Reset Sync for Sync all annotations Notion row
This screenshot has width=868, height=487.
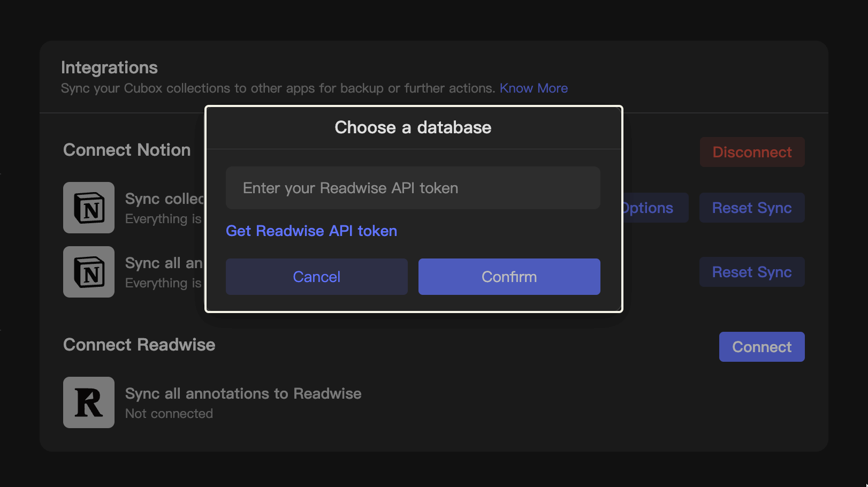click(x=752, y=272)
